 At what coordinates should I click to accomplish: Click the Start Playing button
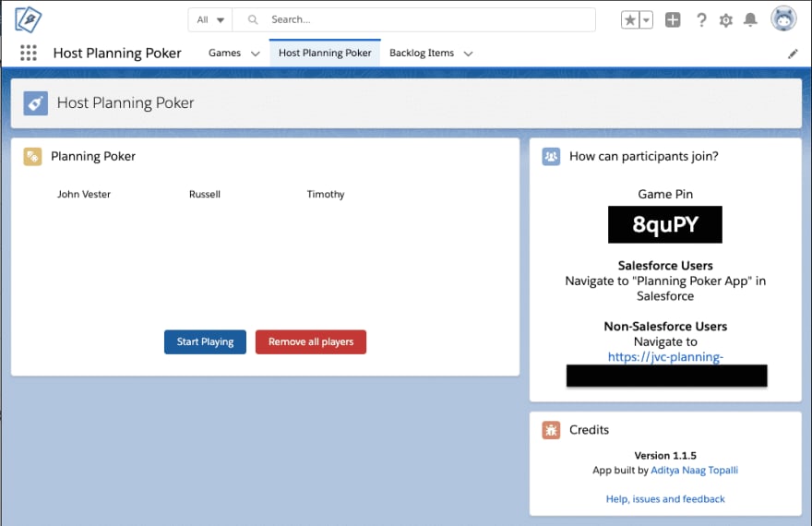pos(205,341)
